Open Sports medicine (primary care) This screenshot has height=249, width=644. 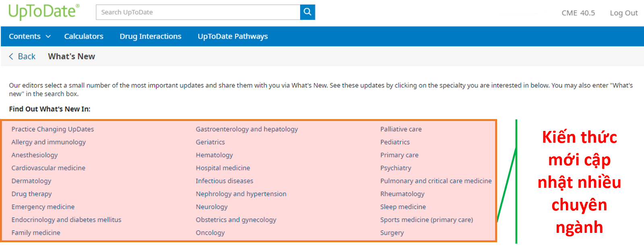(x=427, y=220)
